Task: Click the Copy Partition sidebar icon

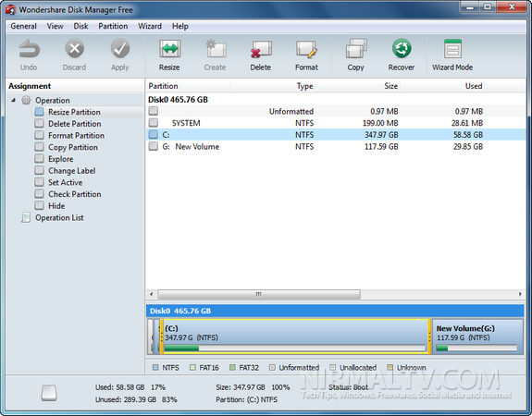Action: pos(40,147)
